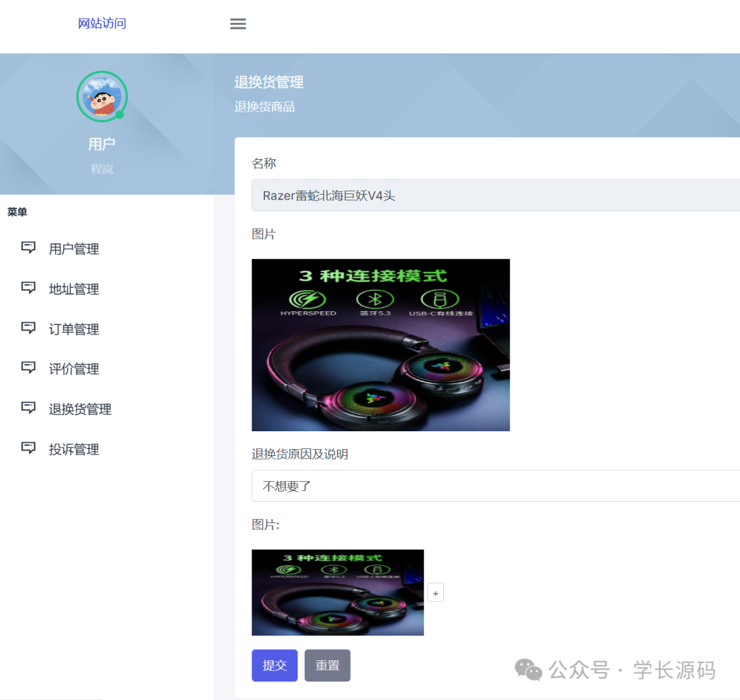Click the 名称 field label

pyautogui.click(x=264, y=163)
